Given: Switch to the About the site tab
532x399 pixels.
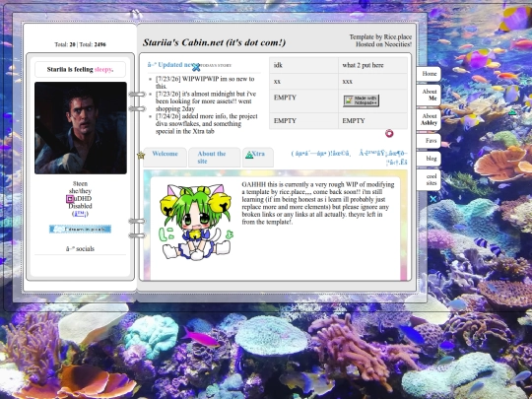Looking at the screenshot, I should pos(214,158).
